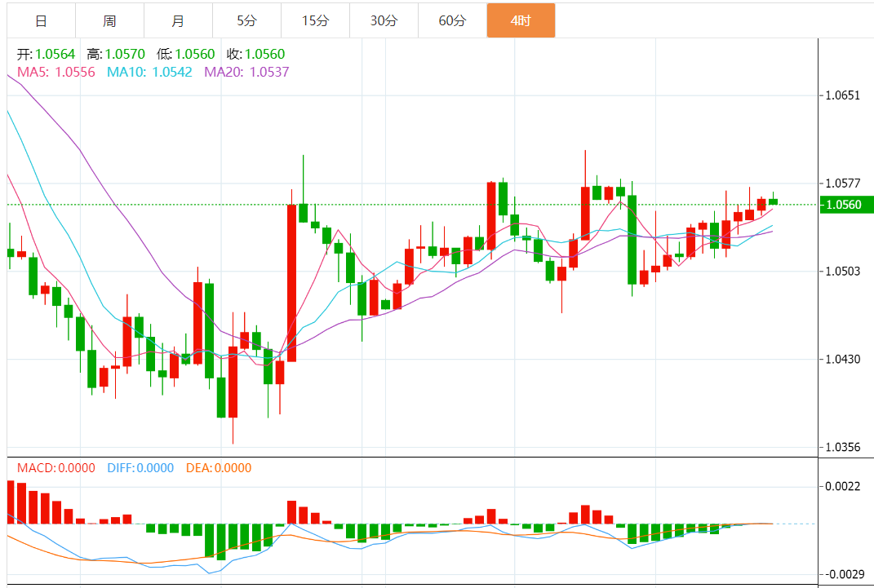
Task: Click the 开:1.0564 open price value
Action: click(46, 54)
